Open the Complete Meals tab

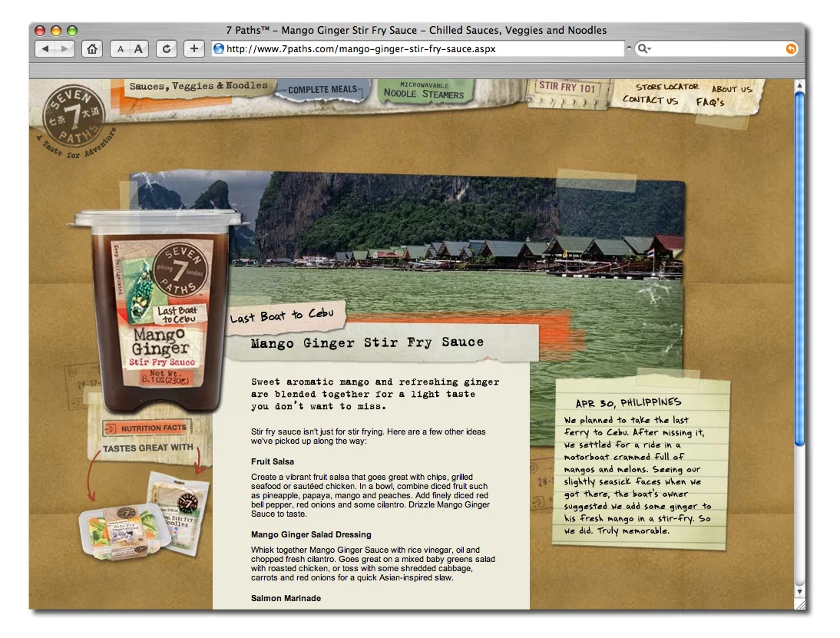pos(322,90)
